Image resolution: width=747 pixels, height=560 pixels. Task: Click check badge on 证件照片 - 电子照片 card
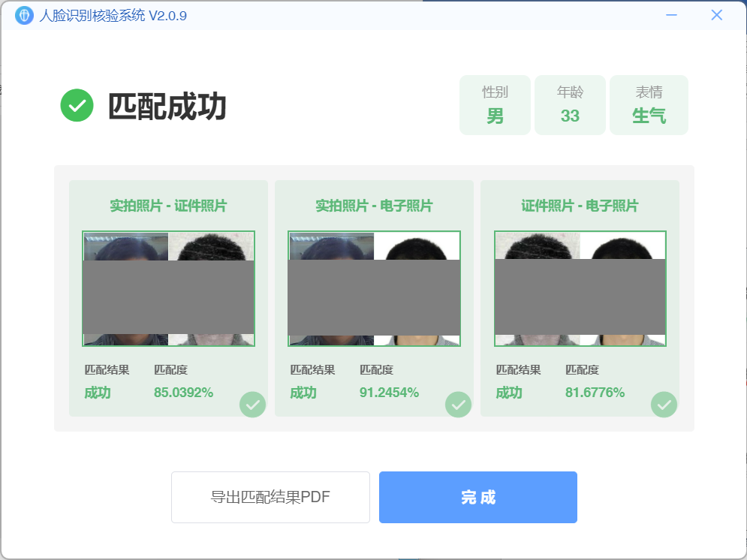pyautogui.click(x=664, y=405)
